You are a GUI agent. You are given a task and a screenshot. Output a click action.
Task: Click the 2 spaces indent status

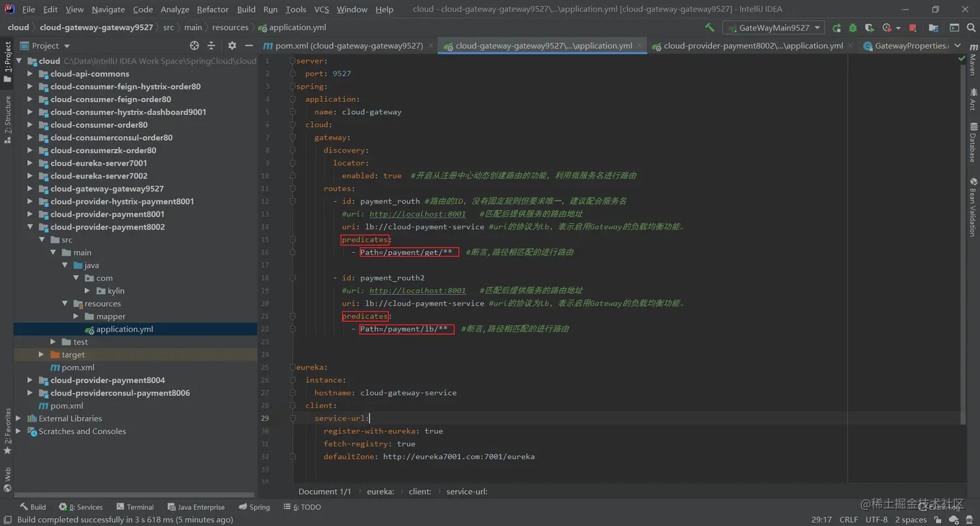click(x=911, y=520)
